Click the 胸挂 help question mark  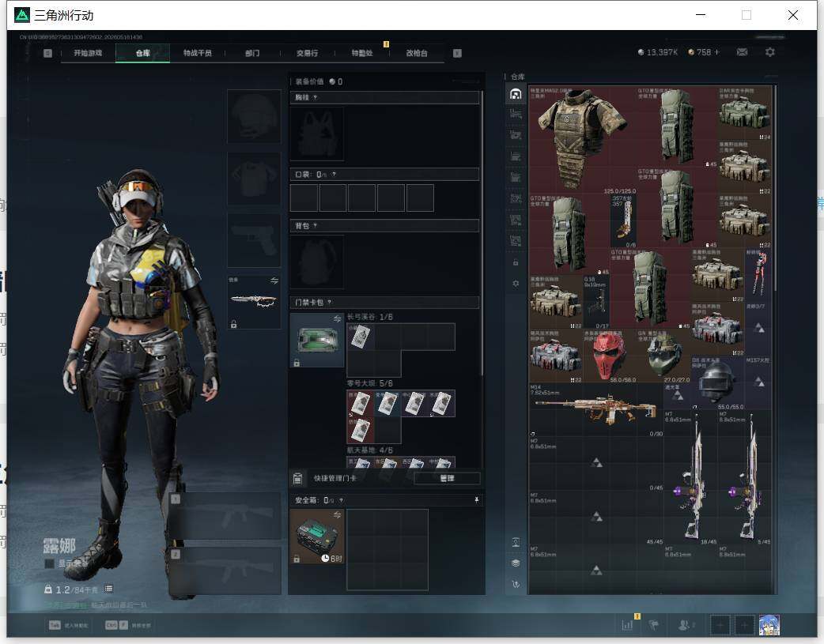click(x=315, y=98)
